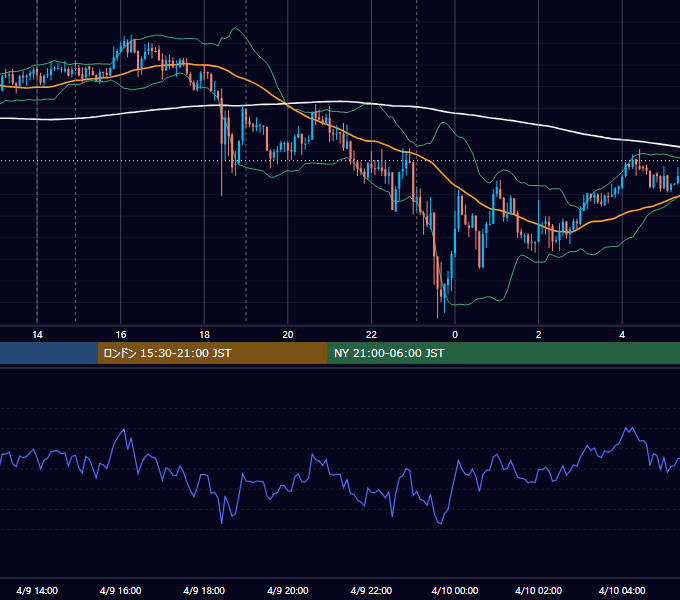Click the 4/9 20:00 label on the lower axis

(288, 590)
